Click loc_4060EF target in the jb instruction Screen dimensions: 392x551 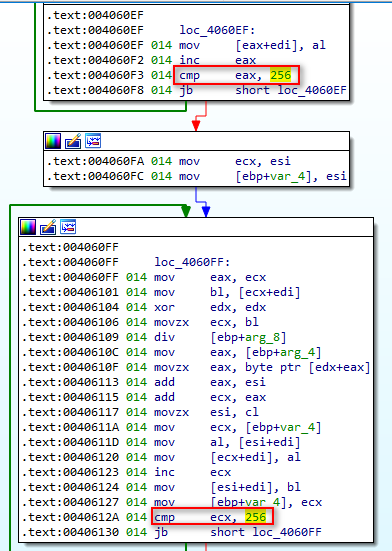312,90
